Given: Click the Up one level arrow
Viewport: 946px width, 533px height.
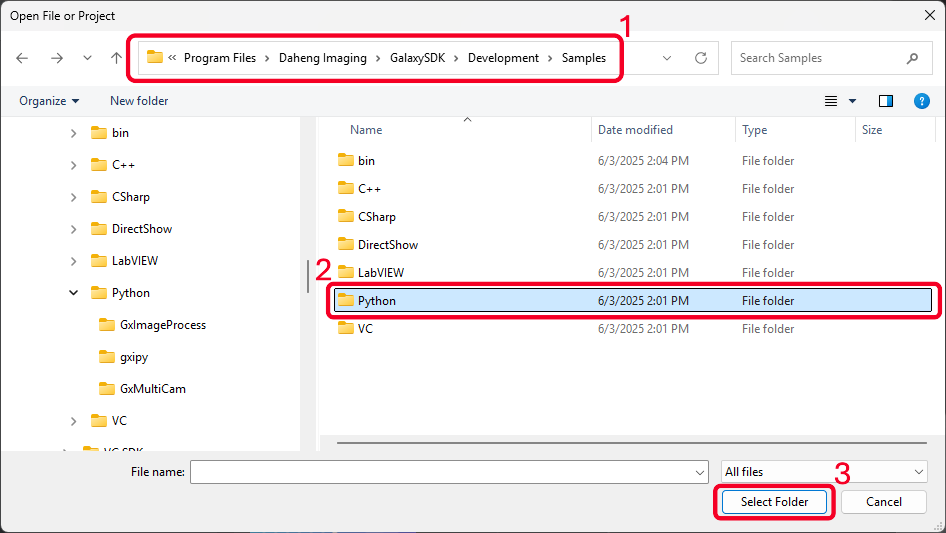Looking at the screenshot, I should pos(116,58).
